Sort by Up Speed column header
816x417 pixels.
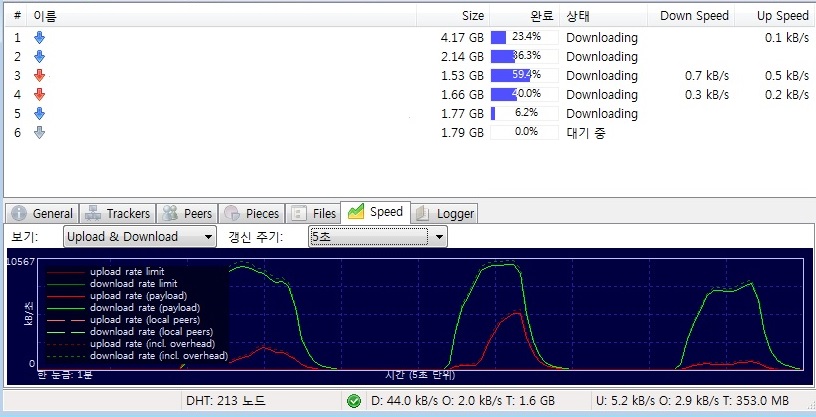(x=775, y=16)
